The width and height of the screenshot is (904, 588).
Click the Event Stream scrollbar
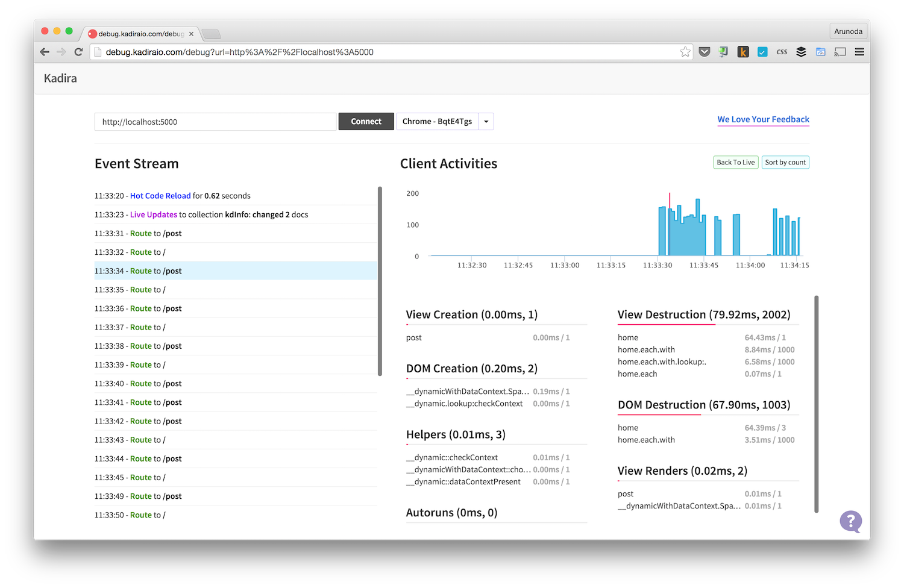[380, 281]
